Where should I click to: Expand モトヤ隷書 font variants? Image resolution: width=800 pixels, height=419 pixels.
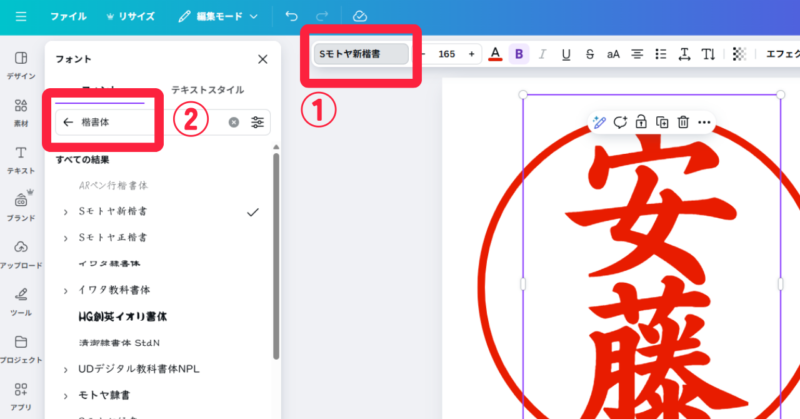tap(65, 397)
